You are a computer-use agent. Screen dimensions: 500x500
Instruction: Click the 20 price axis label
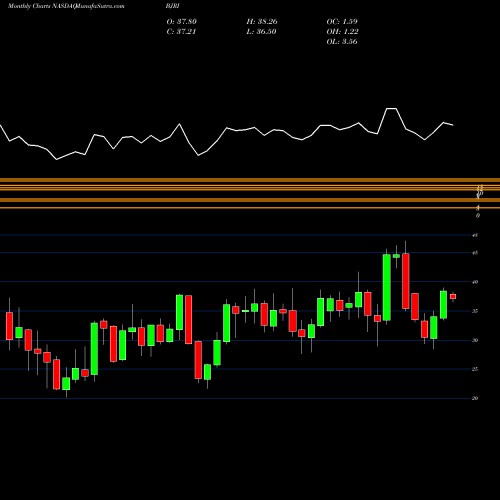tap(475, 399)
